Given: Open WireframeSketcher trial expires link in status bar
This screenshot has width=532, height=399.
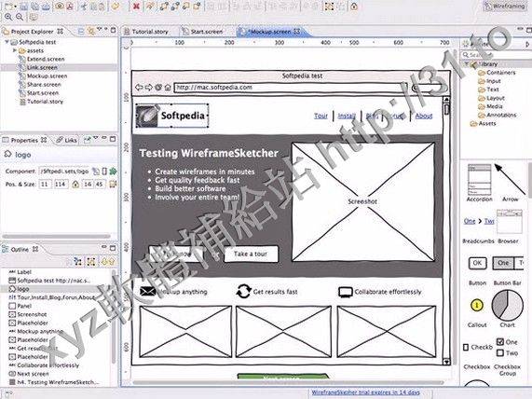Looking at the screenshot, I should pyautogui.click(x=365, y=392).
